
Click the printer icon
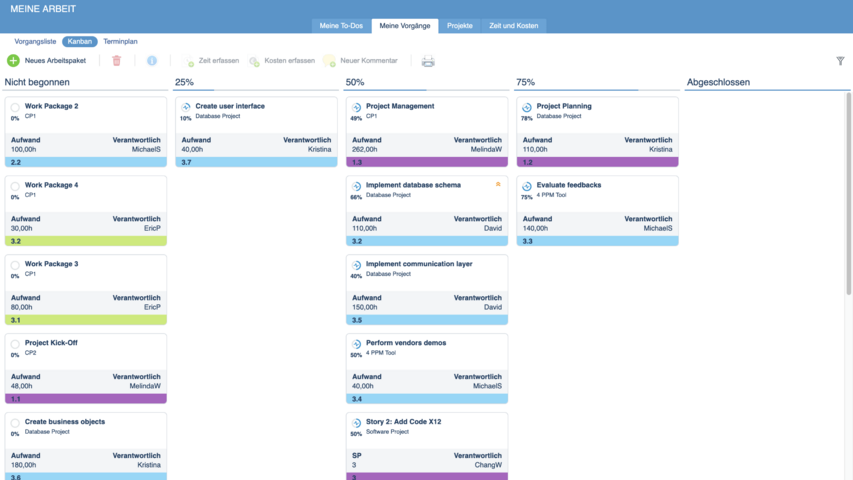pyautogui.click(x=428, y=61)
